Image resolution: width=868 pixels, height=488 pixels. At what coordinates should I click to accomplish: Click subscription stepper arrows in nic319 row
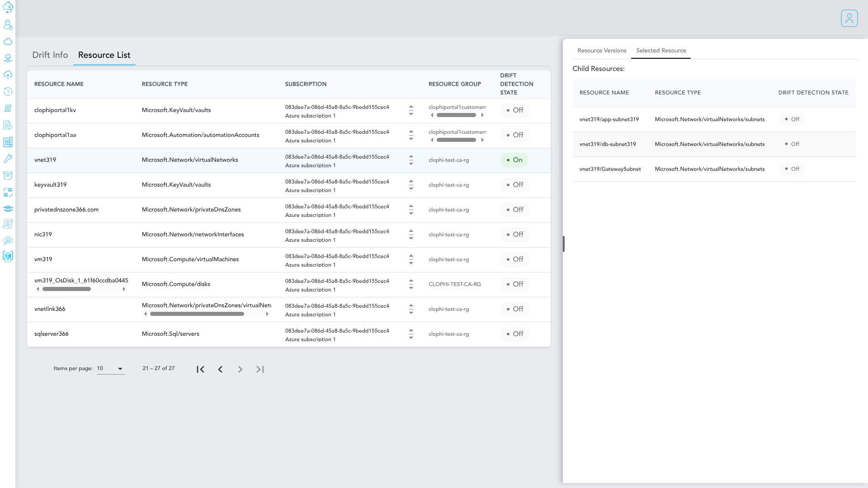(x=411, y=235)
